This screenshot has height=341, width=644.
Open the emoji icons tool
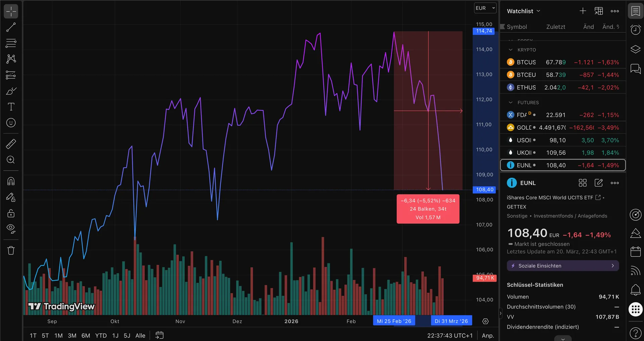11,123
